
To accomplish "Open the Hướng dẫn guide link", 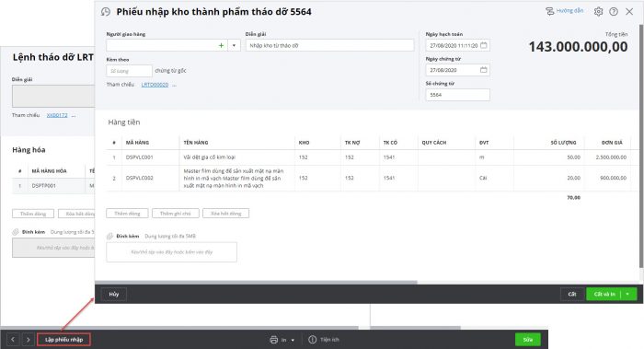I will 564,11.
